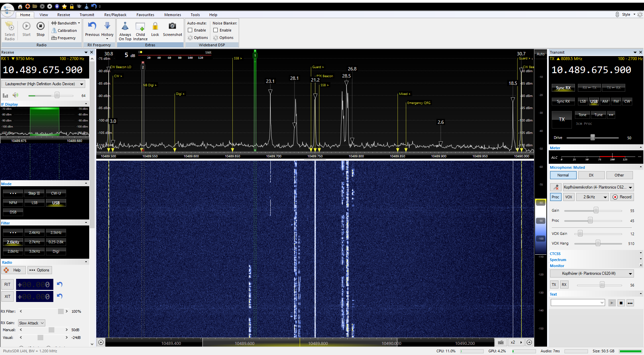Open the RX Gain Slow Attack dropdown
The width and height of the screenshot is (644, 355).
(x=32, y=323)
